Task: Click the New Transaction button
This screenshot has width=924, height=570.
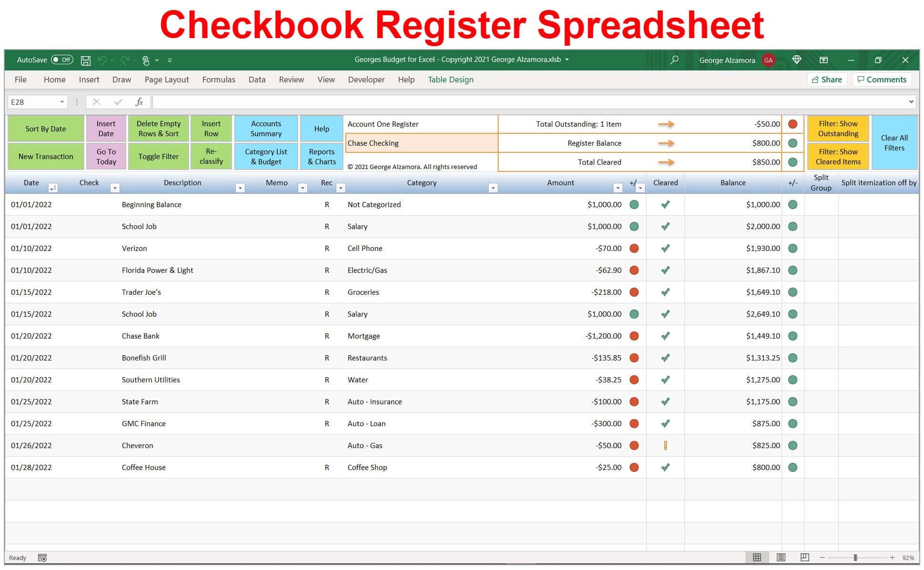Action: pos(46,157)
